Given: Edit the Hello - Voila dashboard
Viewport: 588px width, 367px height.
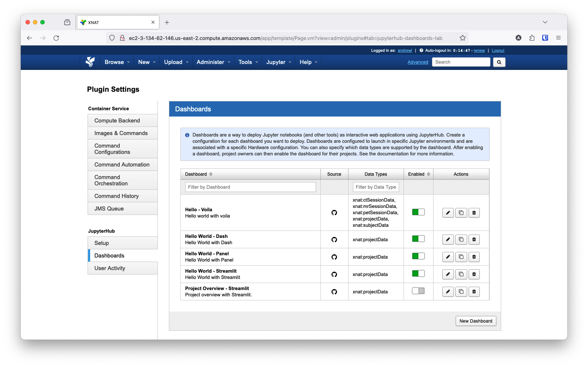Looking at the screenshot, I should (448, 213).
